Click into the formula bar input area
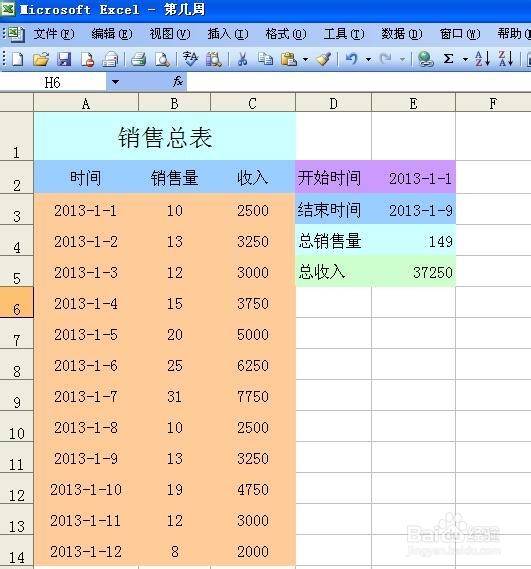Screen dimensions: 531x569 [x=359, y=82]
